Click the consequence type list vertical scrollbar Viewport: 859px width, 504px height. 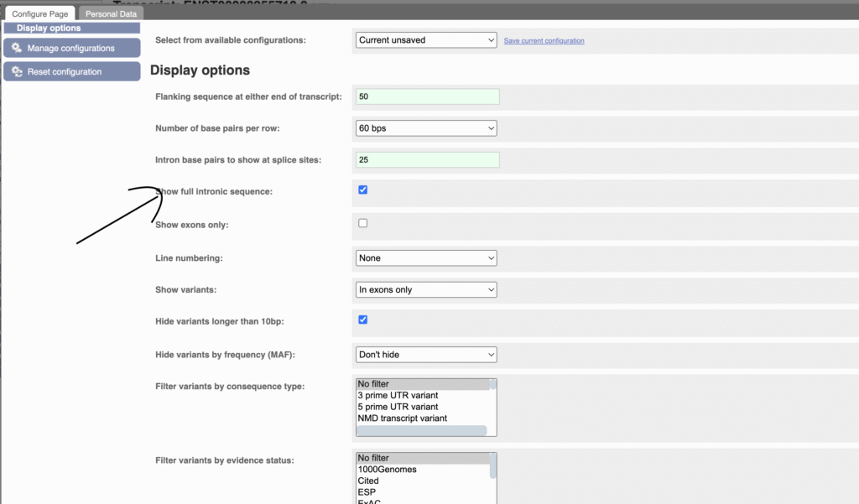pyautogui.click(x=493, y=385)
